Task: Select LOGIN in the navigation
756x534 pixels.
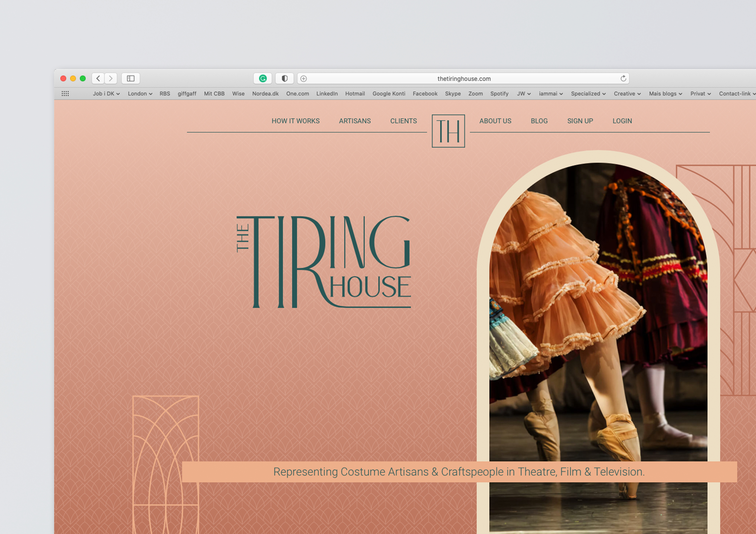Action: (x=622, y=121)
